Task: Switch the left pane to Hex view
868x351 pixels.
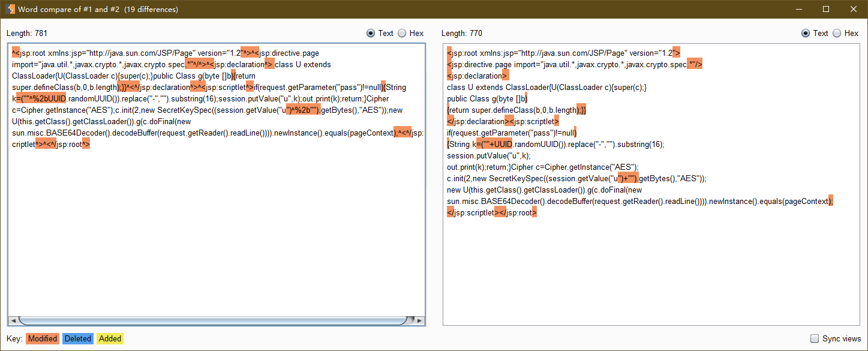Action: (402, 34)
